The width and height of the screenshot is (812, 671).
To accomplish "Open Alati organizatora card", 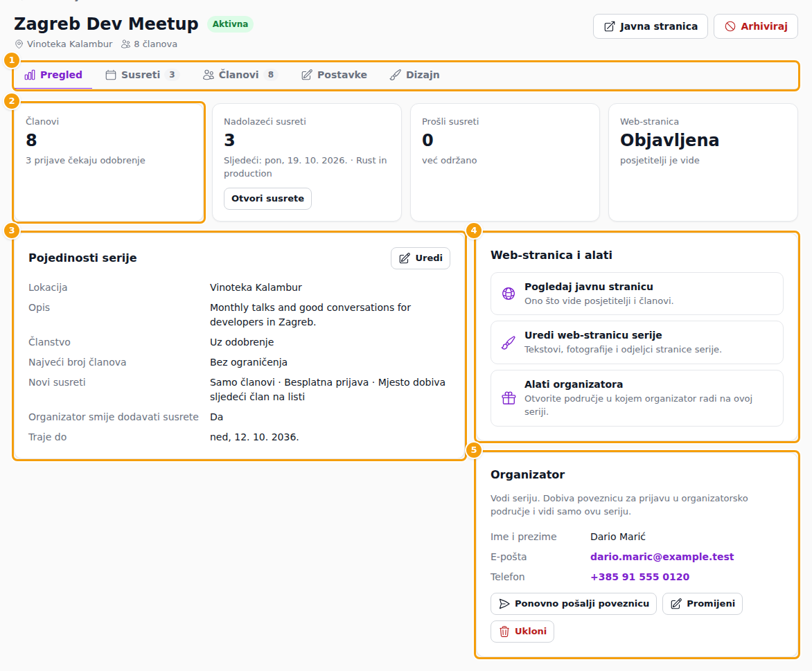I will tap(637, 398).
